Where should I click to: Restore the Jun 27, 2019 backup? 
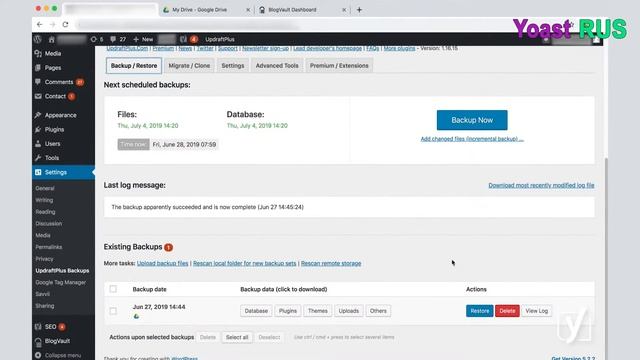coord(480,311)
